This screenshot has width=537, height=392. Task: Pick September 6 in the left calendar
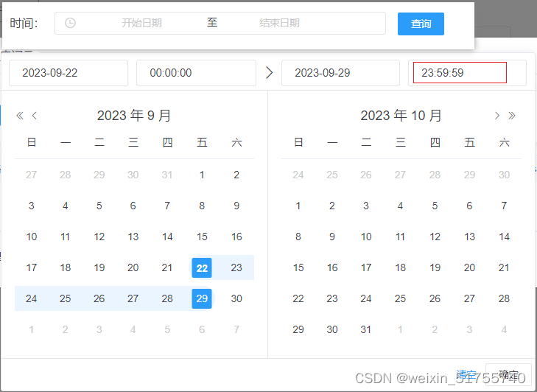tap(133, 206)
